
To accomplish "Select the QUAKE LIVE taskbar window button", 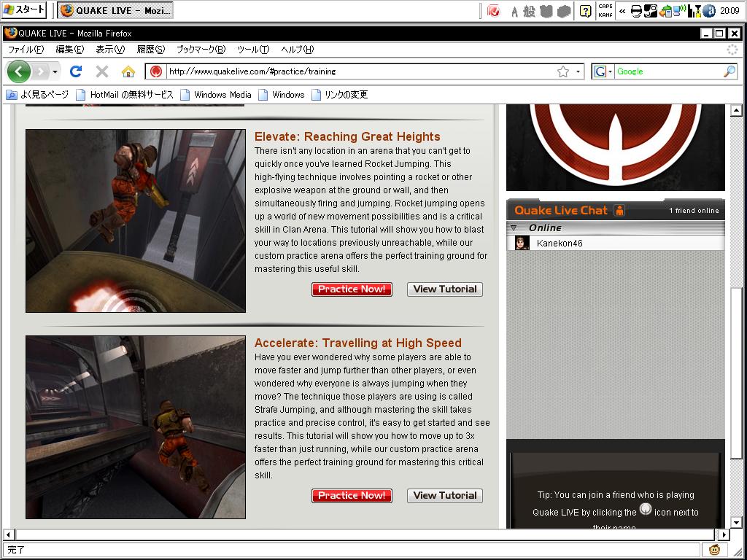I will coord(115,10).
